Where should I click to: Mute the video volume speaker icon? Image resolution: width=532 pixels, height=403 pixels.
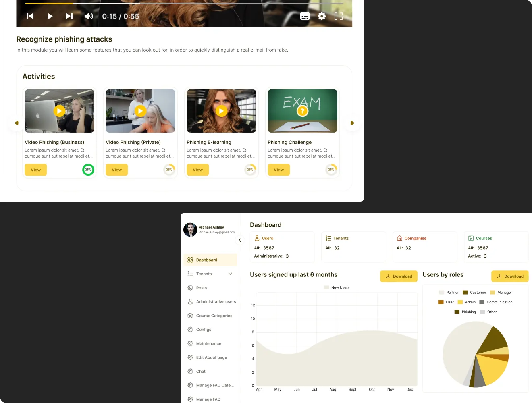point(89,16)
